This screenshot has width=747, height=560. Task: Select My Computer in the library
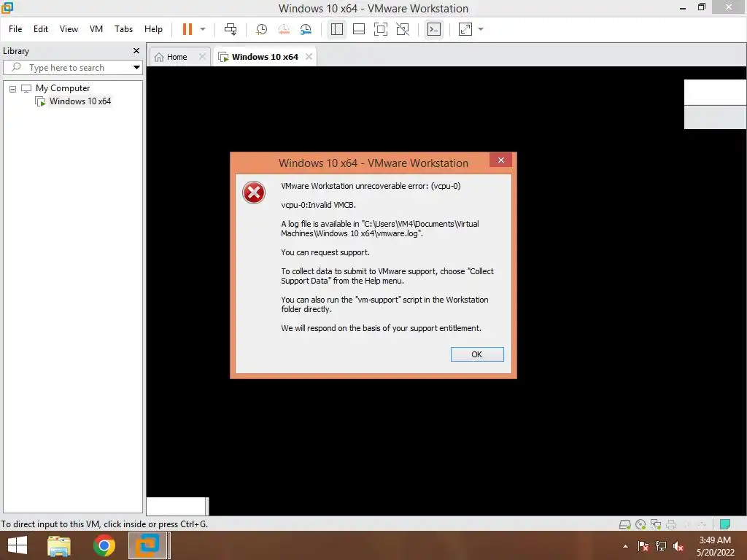[63, 88]
